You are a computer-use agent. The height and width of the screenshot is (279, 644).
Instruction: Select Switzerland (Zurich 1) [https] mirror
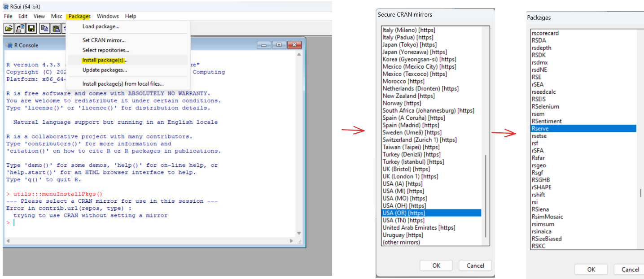click(431, 139)
